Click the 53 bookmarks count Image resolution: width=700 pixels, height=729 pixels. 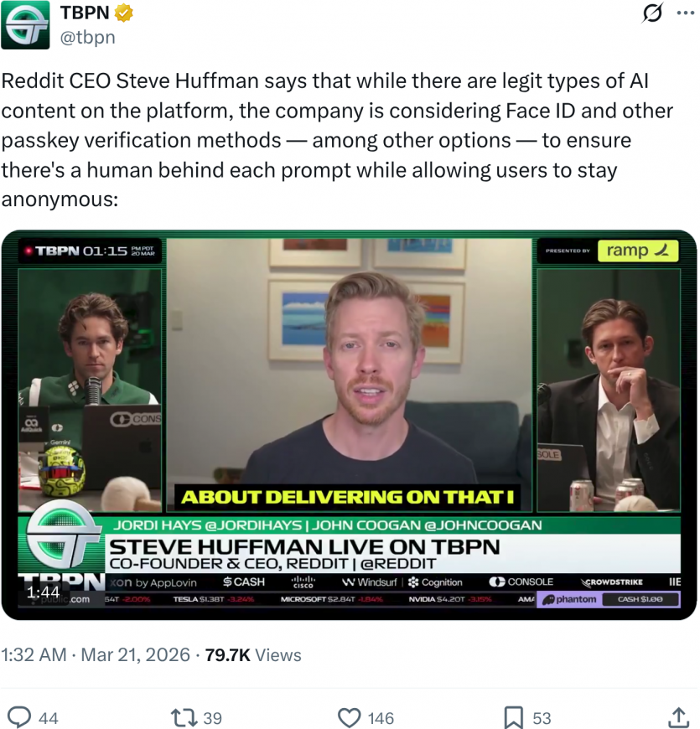(x=542, y=718)
